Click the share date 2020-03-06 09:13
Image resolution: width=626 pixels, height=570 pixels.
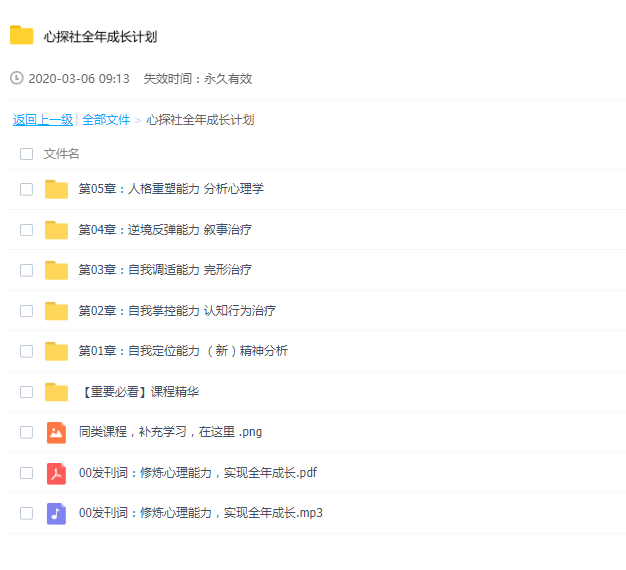click(79, 79)
